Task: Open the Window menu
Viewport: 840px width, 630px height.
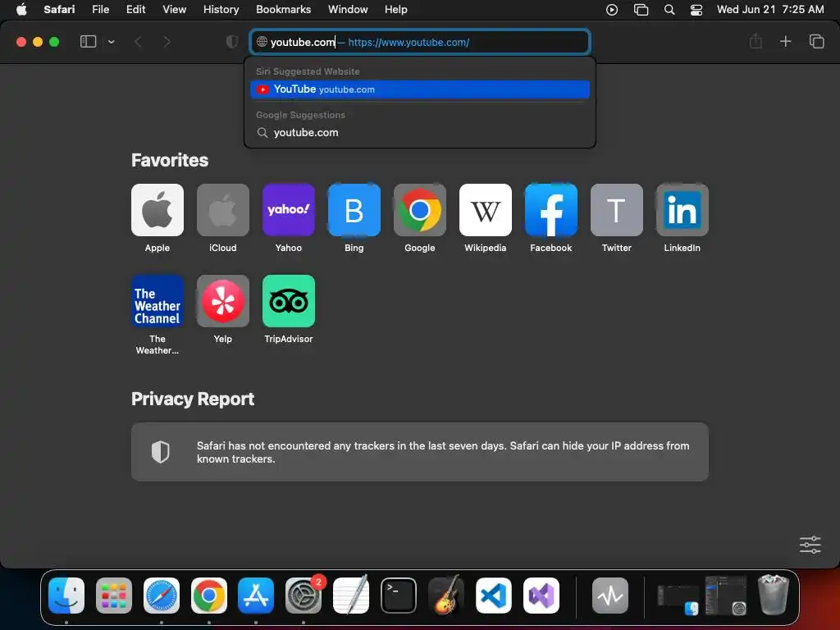Action: tap(348, 10)
